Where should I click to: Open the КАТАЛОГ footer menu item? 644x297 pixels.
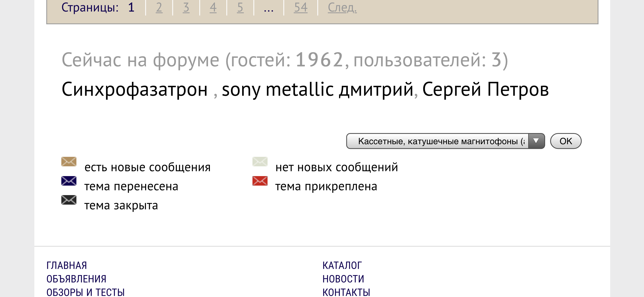point(342,265)
